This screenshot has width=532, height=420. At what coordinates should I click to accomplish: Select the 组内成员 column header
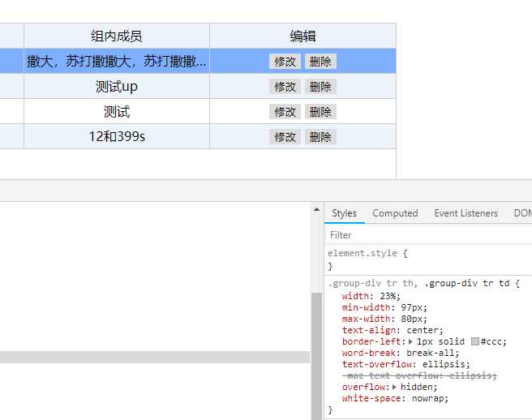point(117,36)
